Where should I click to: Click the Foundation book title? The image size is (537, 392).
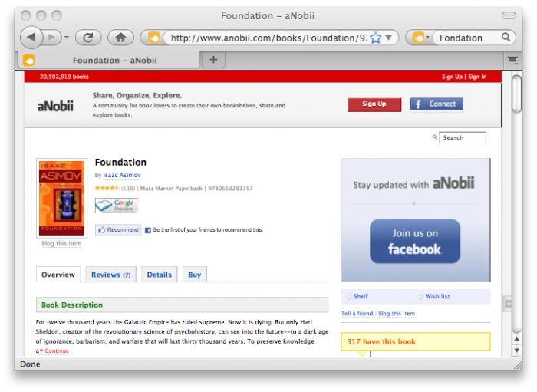tap(120, 163)
